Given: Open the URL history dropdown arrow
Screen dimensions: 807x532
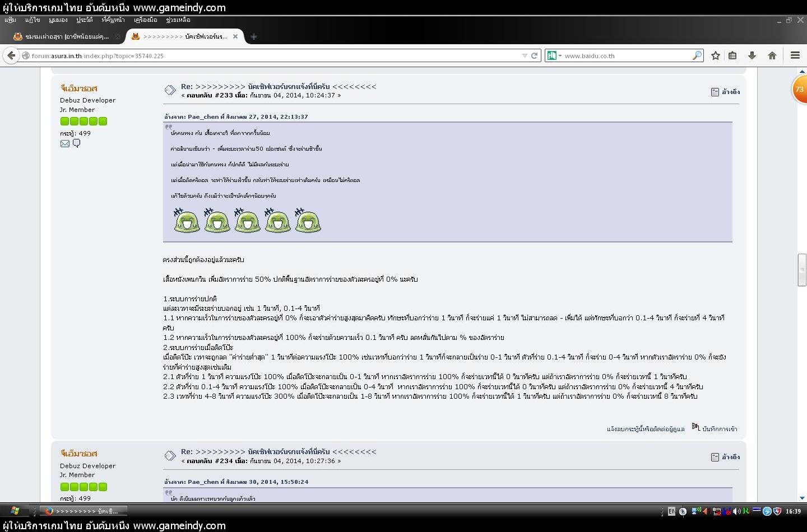Looking at the screenshot, I should (525, 55).
